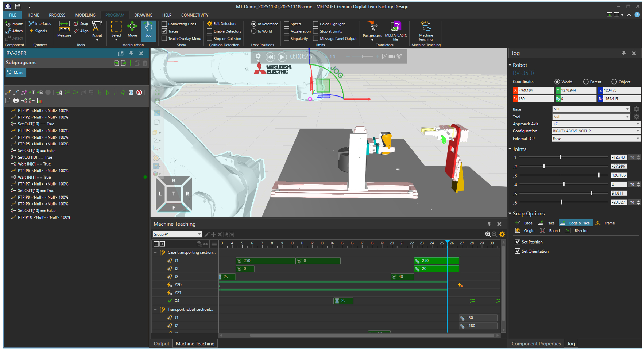Open the Base coordinate settings gear
This screenshot has width=644, height=350.
(637, 109)
